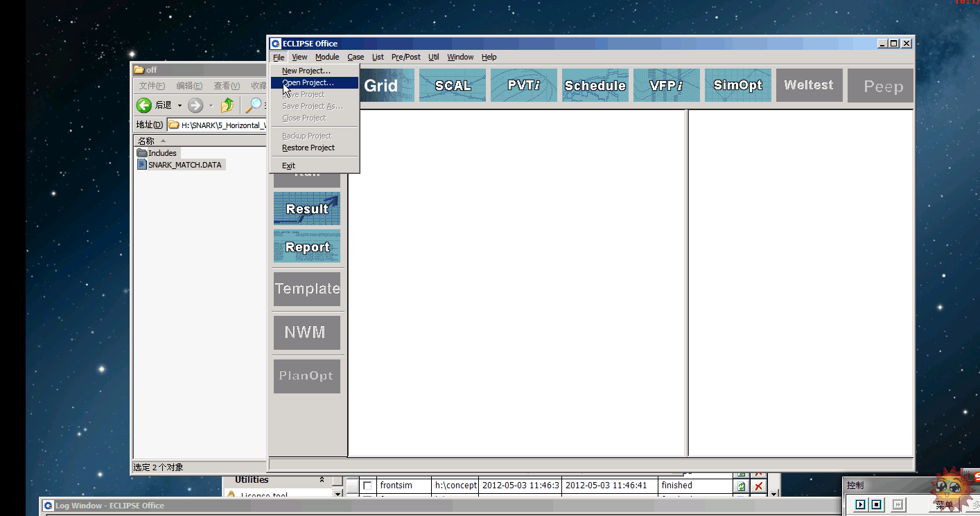Image resolution: width=980 pixels, height=516 pixels.
Task: Click the frontsim job name cell
Action: pos(404,486)
